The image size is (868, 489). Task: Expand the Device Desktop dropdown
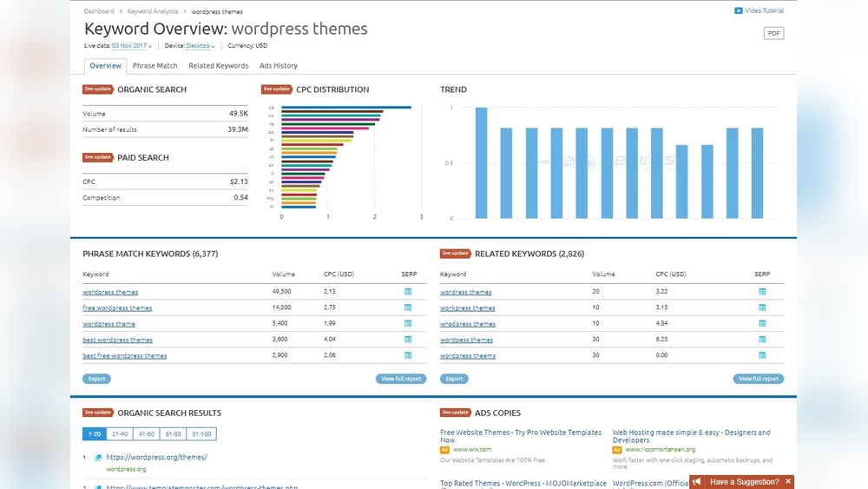[x=201, y=46]
